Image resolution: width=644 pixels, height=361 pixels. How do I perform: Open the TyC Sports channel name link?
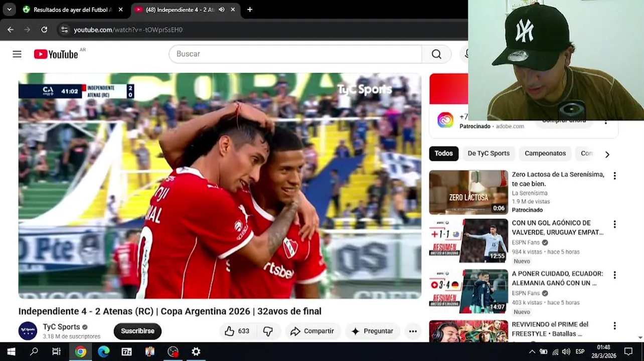pyautogui.click(x=61, y=327)
